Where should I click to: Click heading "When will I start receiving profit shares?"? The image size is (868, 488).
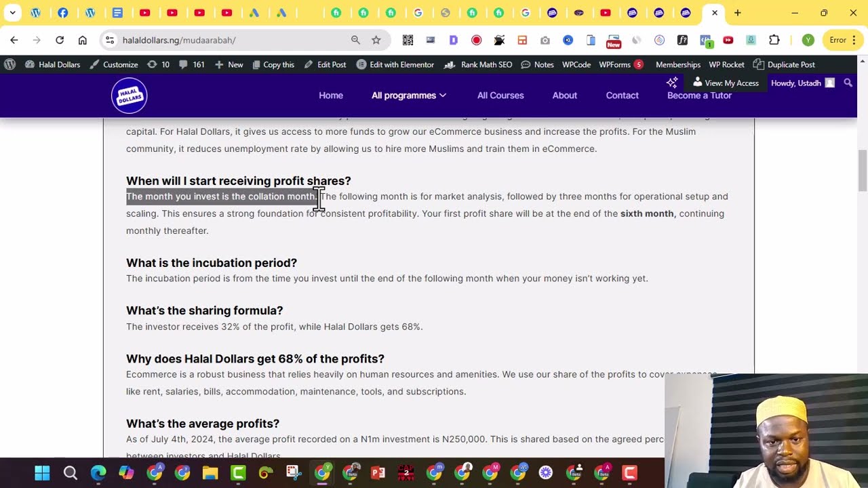[x=239, y=181]
